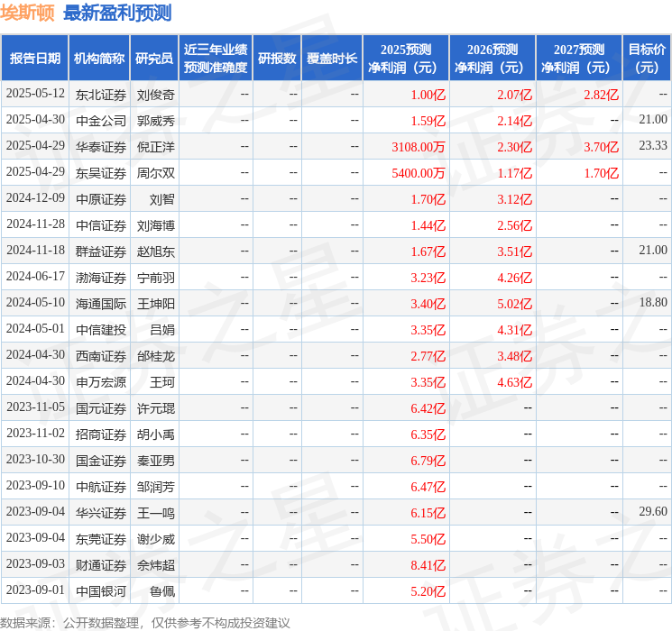This screenshot has width=672, height=631.
Task: Select the 东莞证券 institution cell
Action: click(x=101, y=539)
